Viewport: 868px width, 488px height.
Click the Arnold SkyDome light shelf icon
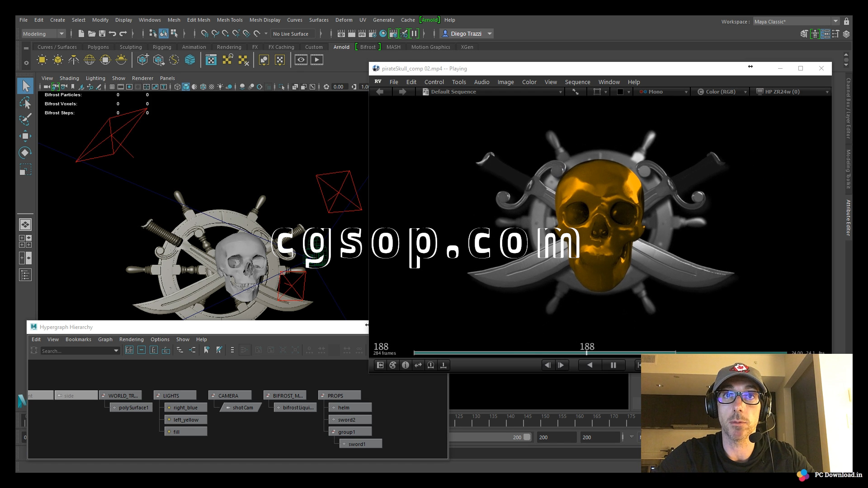point(90,60)
